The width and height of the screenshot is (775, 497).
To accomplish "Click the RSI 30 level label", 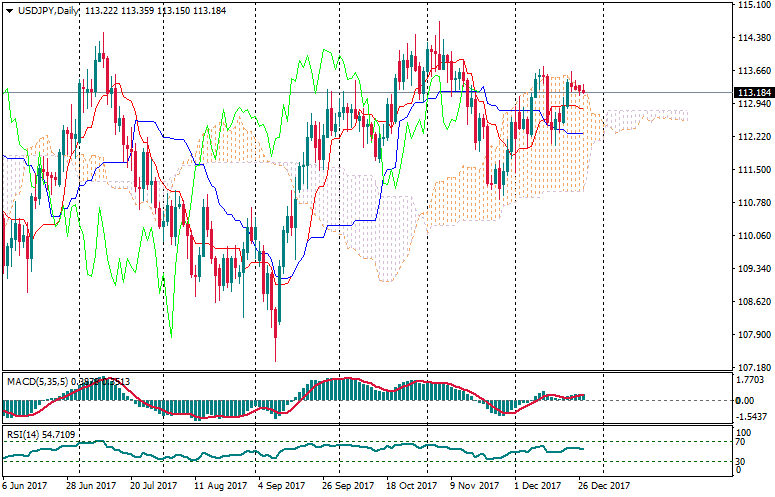I will [x=740, y=461].
